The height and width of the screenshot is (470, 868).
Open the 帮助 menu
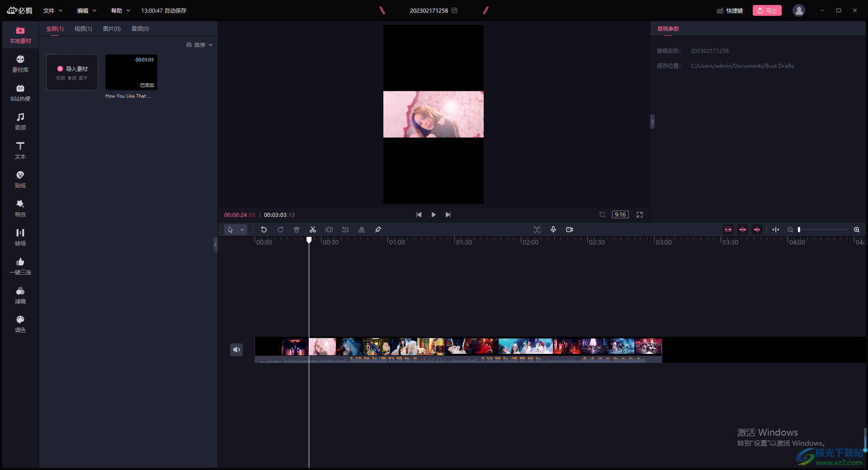pos(121,10)
